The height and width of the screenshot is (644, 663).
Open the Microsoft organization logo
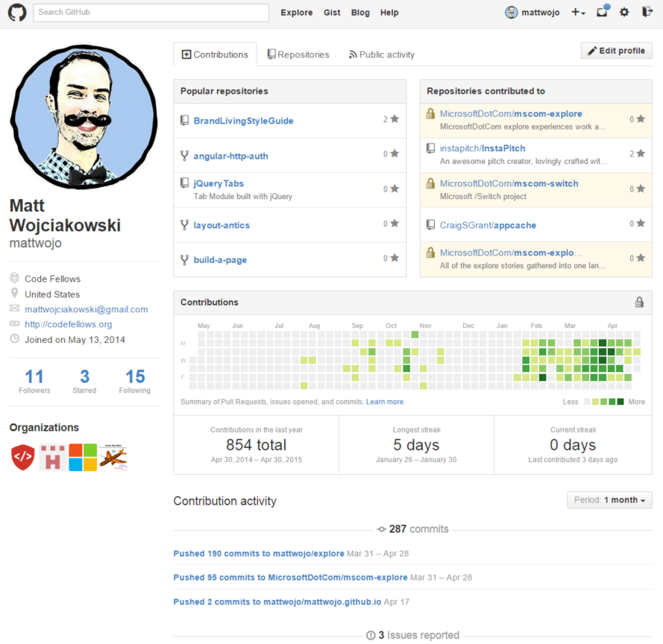tap(83, 457)
